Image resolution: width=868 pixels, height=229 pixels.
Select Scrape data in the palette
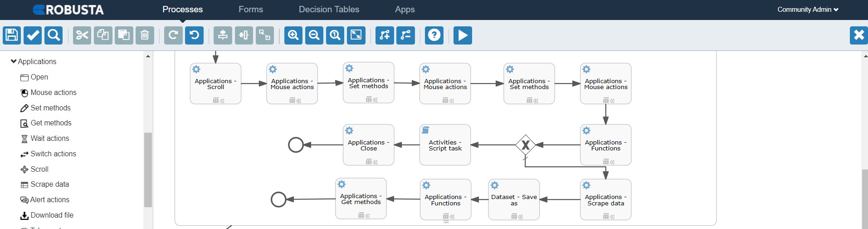[49, 184]
